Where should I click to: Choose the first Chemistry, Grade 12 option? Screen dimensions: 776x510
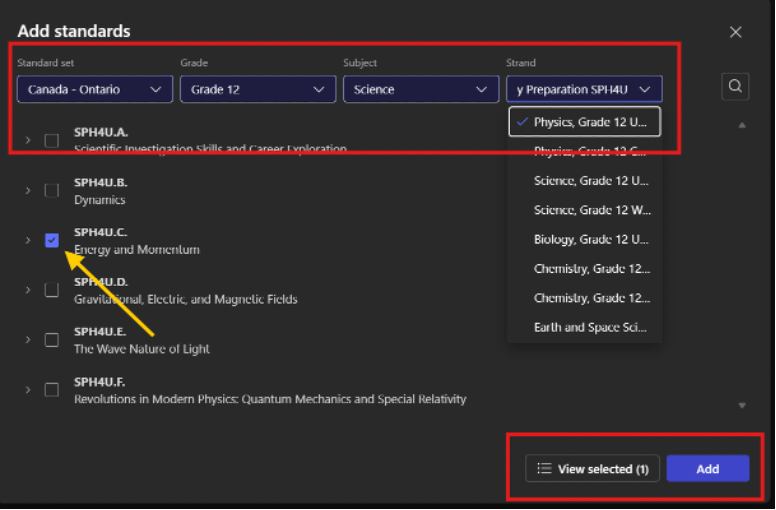coord(584,269)
